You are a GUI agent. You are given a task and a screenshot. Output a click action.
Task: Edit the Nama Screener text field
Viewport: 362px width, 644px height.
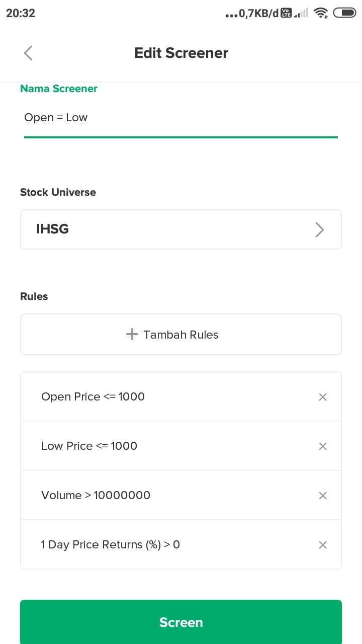click(181, 118)
